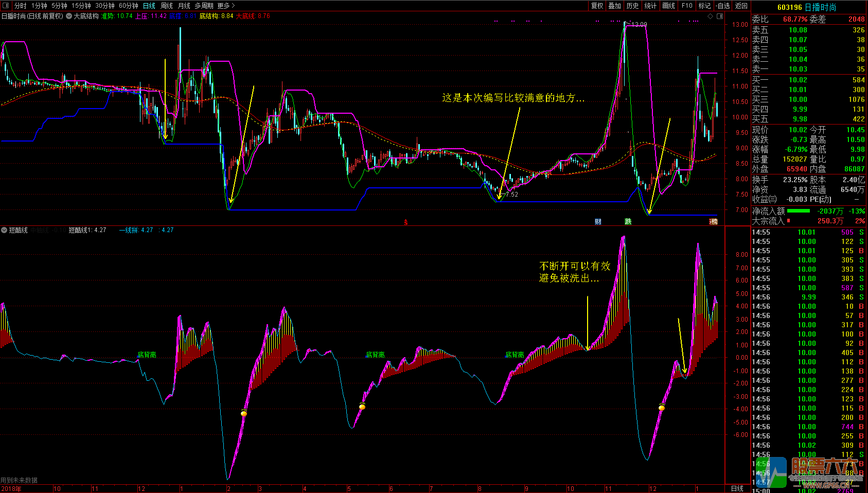The width and height of the screenshot is (868, 493).
Task: Click the red $ marker on the chart
Action: tap(406, 222)
